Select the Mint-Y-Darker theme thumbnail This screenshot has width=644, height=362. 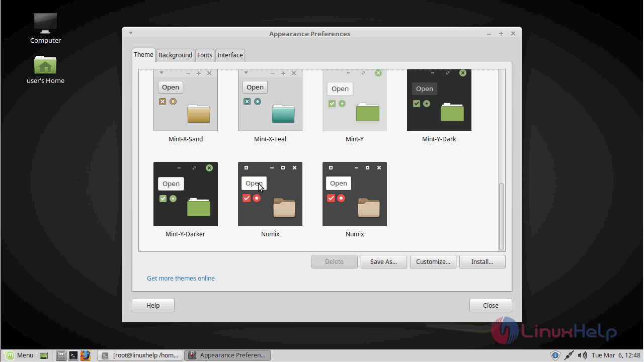pos(186,194)
